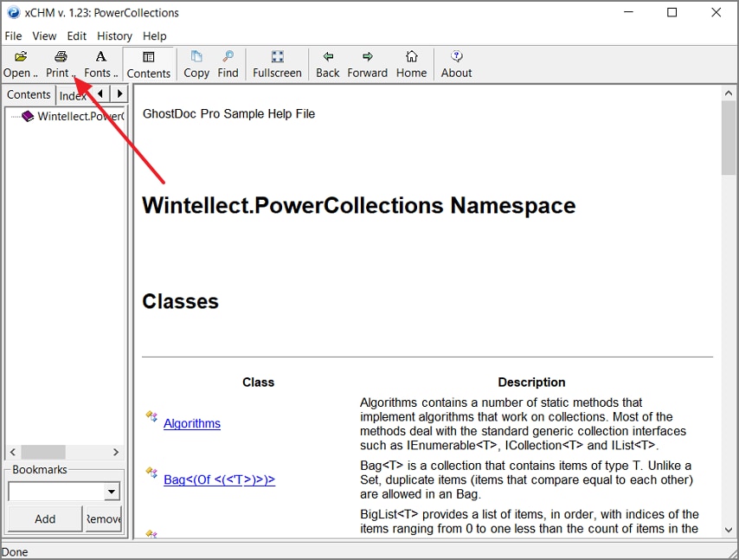The image size is (739, 560).
Task: Open the Edit menu
Action: pyautogui.click(x=76, y=35)
